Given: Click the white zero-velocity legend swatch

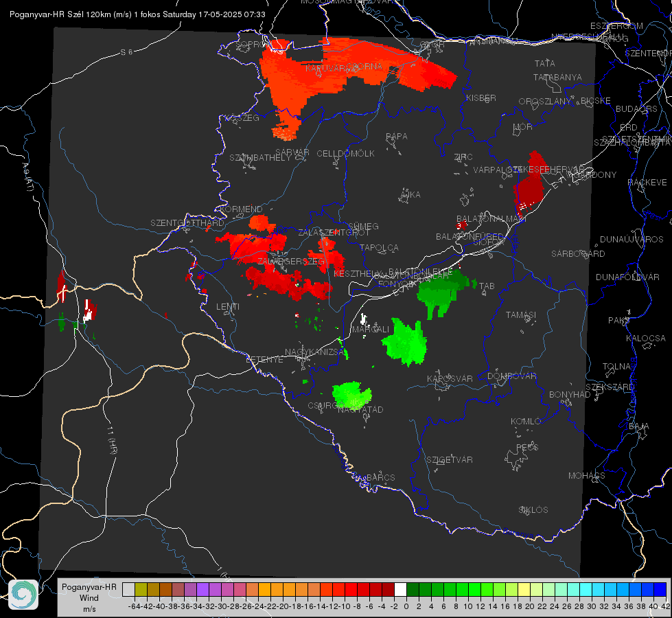Looking at the screenshot, I should 400,589.
